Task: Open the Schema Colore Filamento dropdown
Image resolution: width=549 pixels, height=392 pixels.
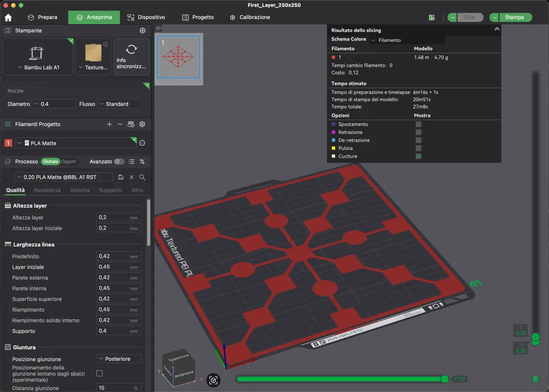Action: [x=407, y=40]
